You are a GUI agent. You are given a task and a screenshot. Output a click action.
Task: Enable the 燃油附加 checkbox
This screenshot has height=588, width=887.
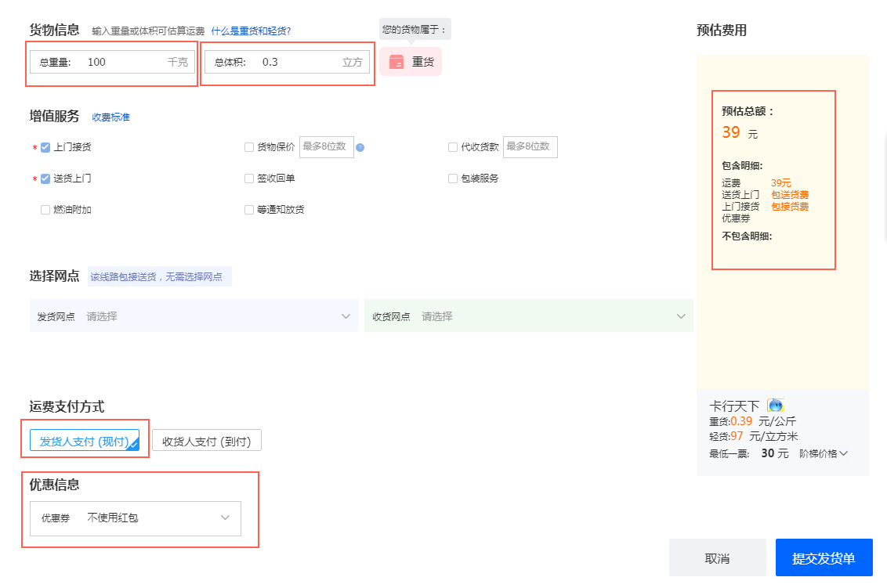tap(45, 210)
